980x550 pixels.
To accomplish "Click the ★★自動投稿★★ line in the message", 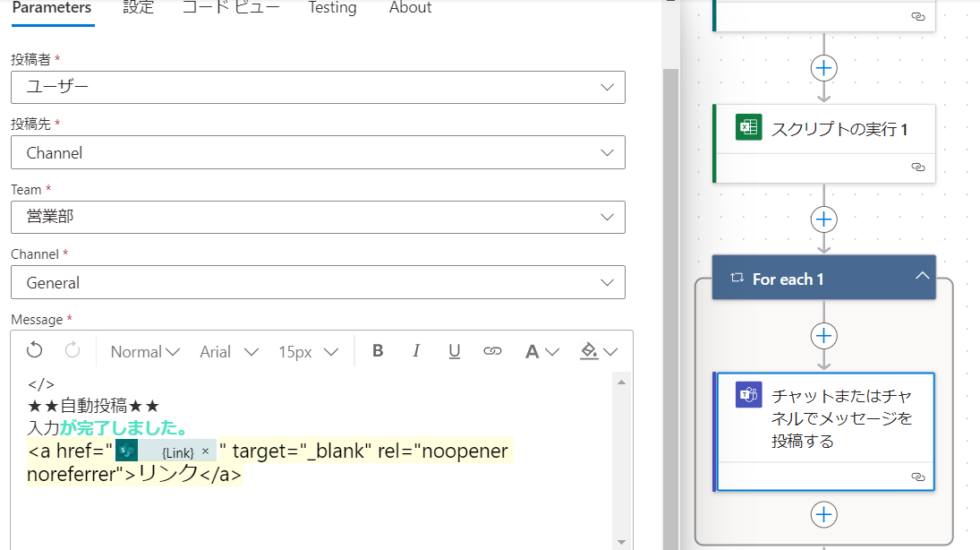I will point(94,406).
